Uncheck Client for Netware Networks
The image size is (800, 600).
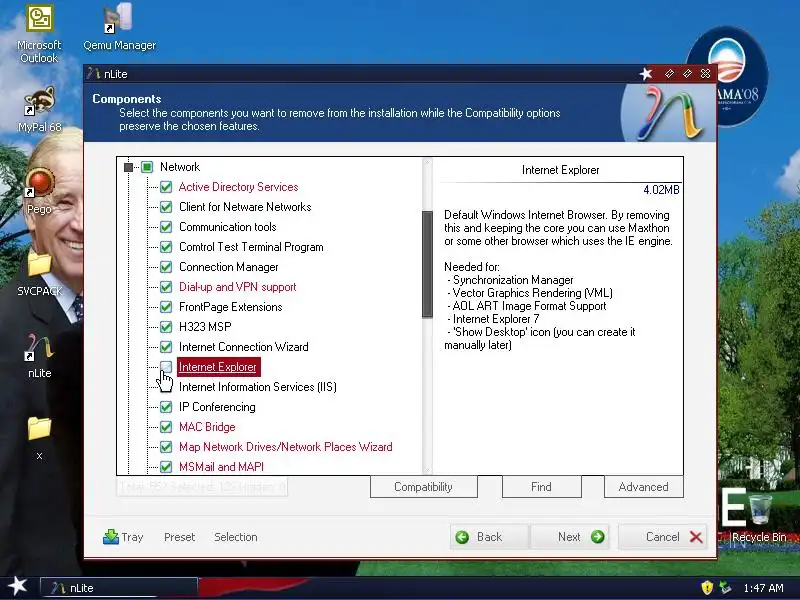pyautogui.click(x=166, y=207)
